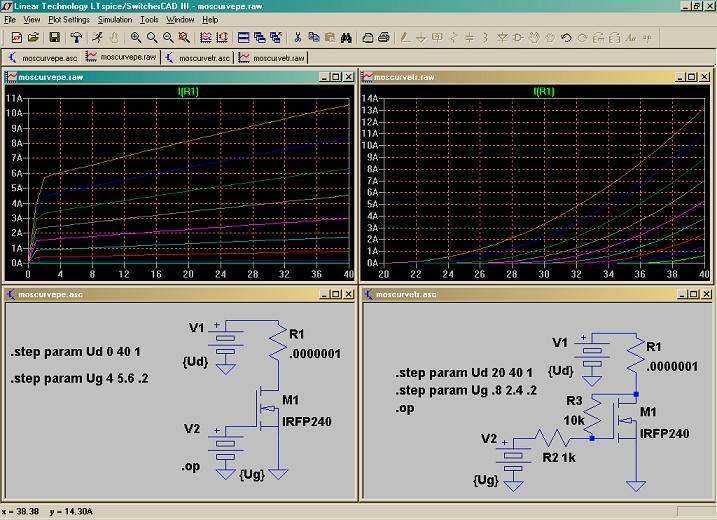Click the Copy toolbar icon
This screenshot has width=717, height=520.
pyautogui.click(x=314, y=38)
